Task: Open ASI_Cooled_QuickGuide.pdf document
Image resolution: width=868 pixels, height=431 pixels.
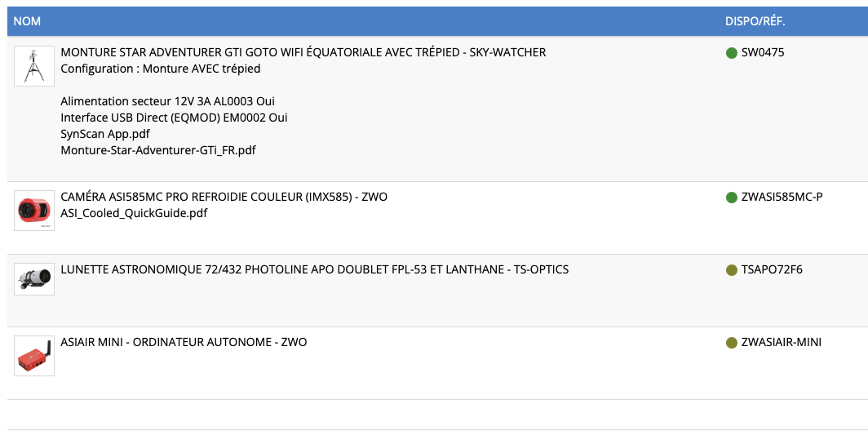Action: (134, 213)
